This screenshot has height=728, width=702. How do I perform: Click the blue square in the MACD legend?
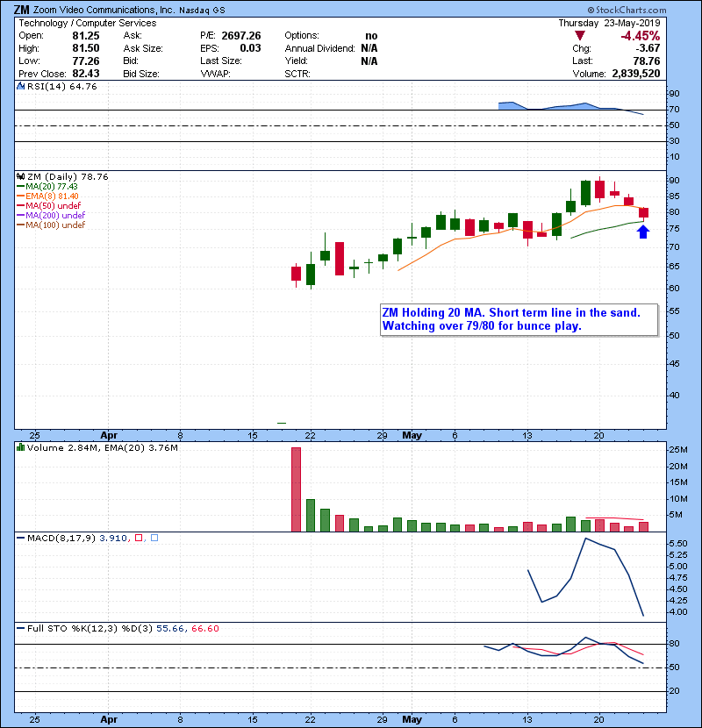pyautogui.click(x=154, y=538)
